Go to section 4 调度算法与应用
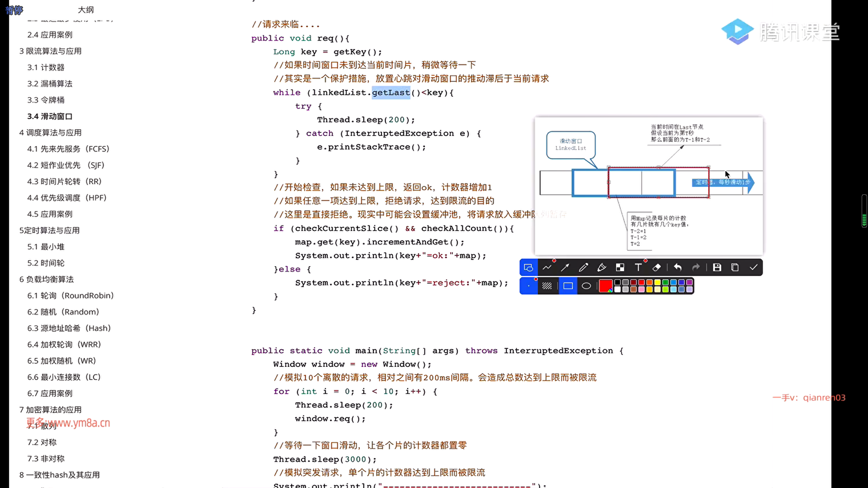The image size is (868, 488). [50, 132]
